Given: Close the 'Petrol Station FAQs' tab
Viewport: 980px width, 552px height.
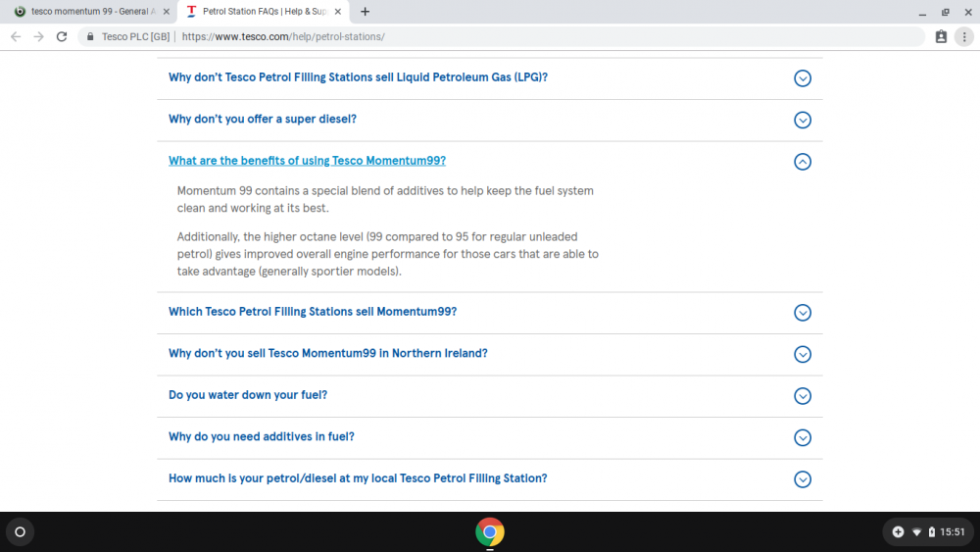Looking at the screenshot, I should [x=337, y=11].
